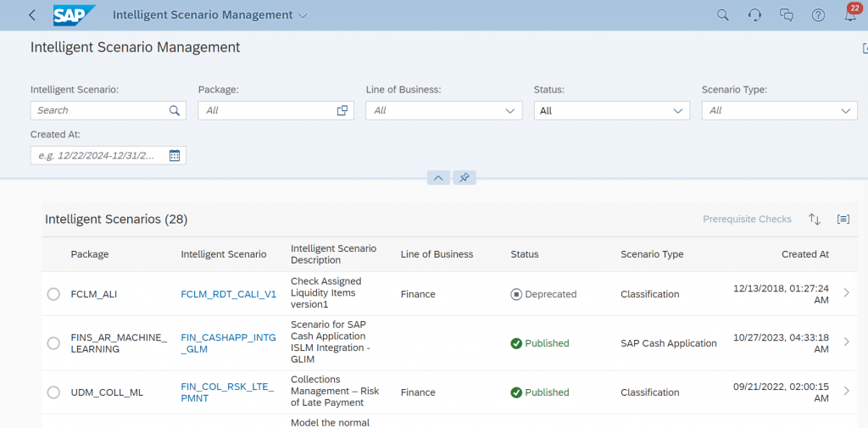Click the 09/21/2022 created date cell
The height and width of the screenshot is (428, 868).
click(781, 392)
